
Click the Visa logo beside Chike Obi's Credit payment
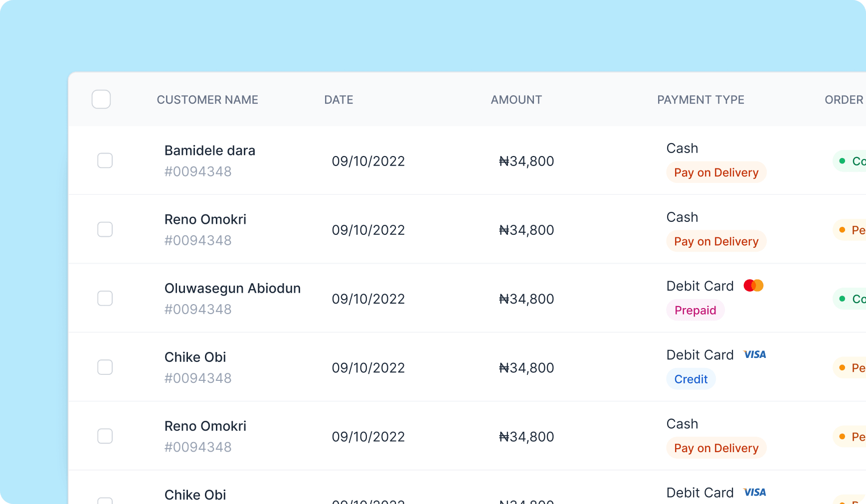[x=755, y=354]
